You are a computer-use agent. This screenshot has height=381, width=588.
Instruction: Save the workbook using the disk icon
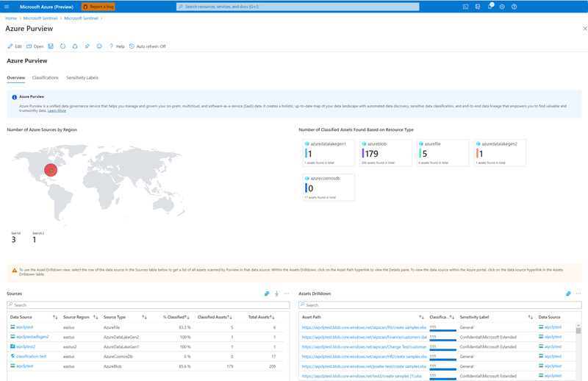(x=51, y=46)
